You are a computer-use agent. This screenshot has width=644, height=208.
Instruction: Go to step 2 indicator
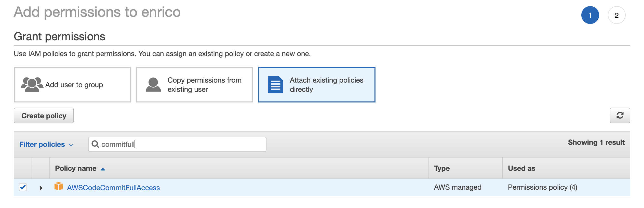(616, 15)
